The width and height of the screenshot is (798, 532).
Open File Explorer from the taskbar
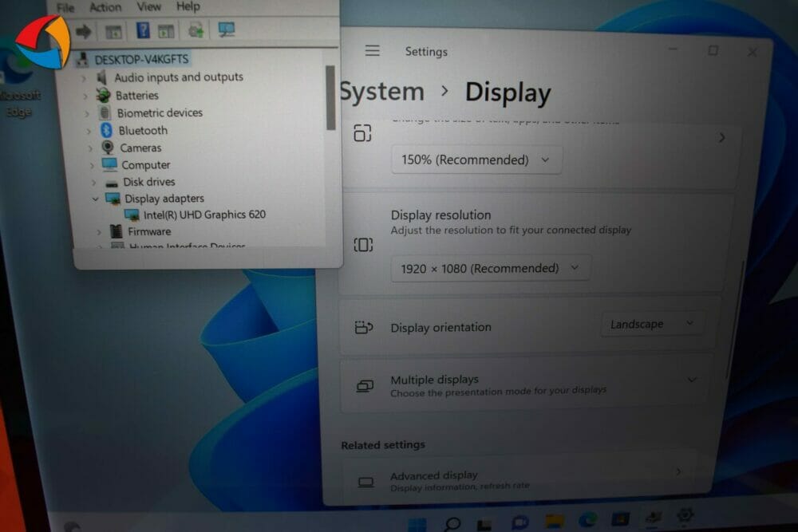pos(555,521)
